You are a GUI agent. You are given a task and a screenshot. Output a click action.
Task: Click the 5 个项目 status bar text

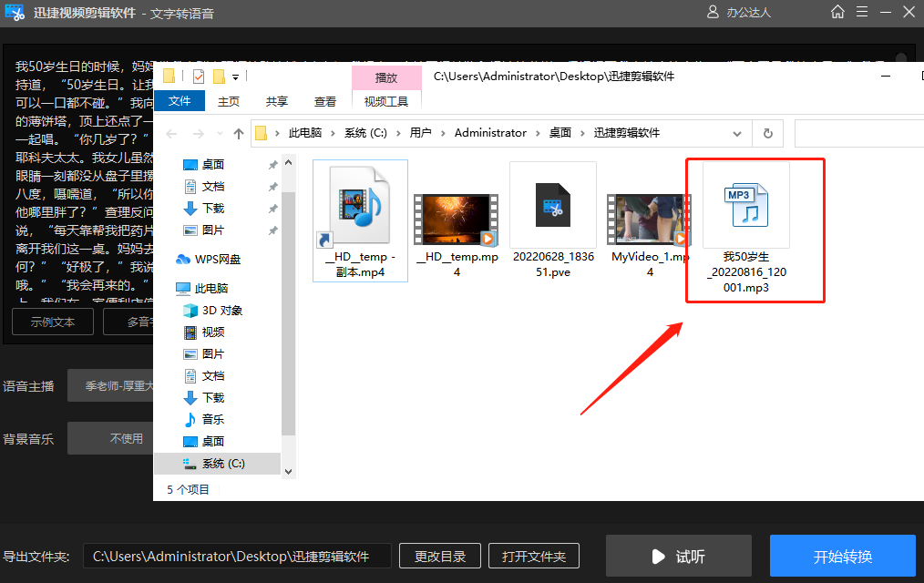point(188,489)
